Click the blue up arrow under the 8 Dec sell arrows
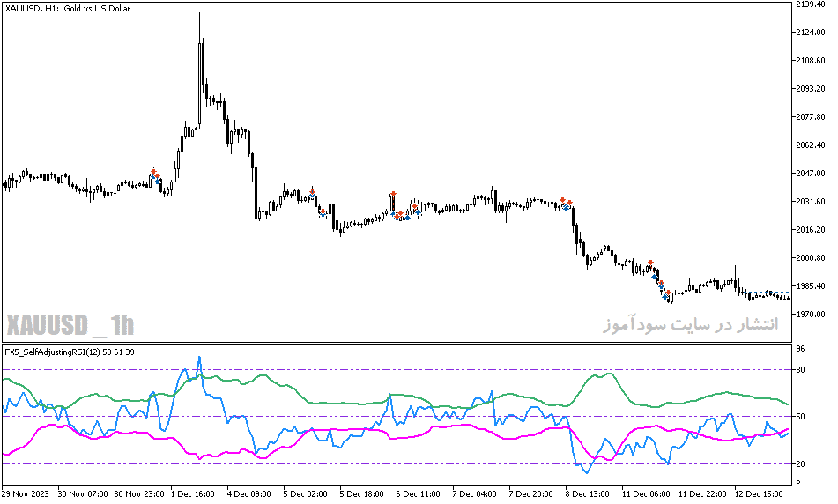Viewport: 838px width, 504px height. coord(566,209)
